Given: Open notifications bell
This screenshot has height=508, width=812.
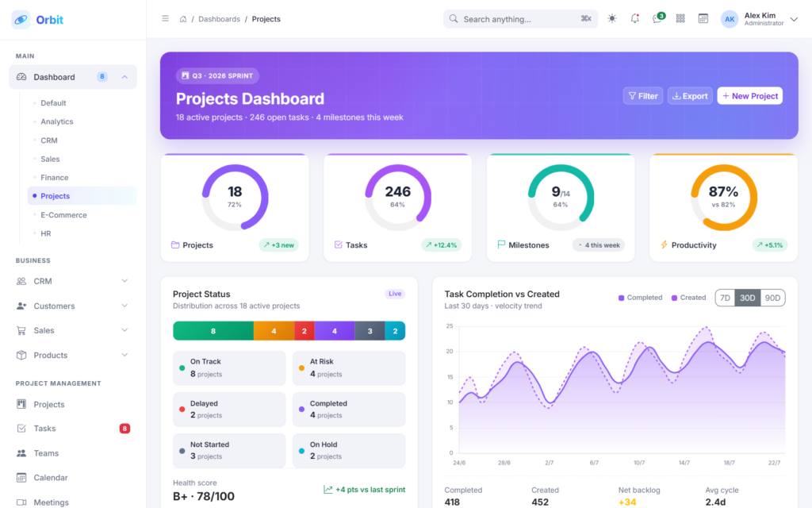Looking at the screenshot, I should 635,19.
